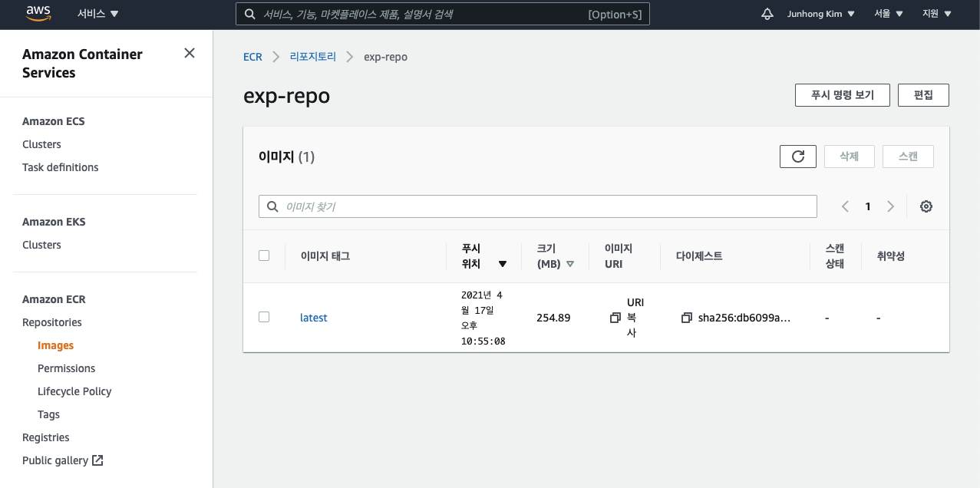Open Public gallery external link
Screen dimensions: 980x488
click(x=63, y=460)
